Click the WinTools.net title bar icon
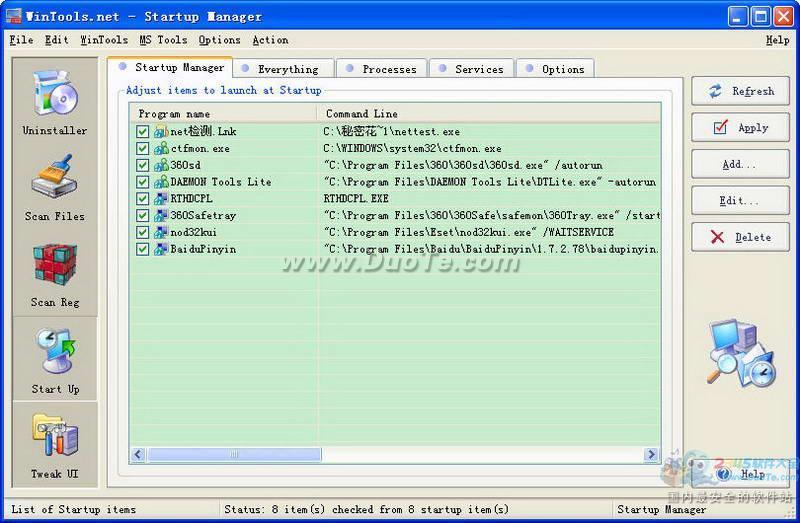This screenshot has width=800, height=523. point(13,16)
